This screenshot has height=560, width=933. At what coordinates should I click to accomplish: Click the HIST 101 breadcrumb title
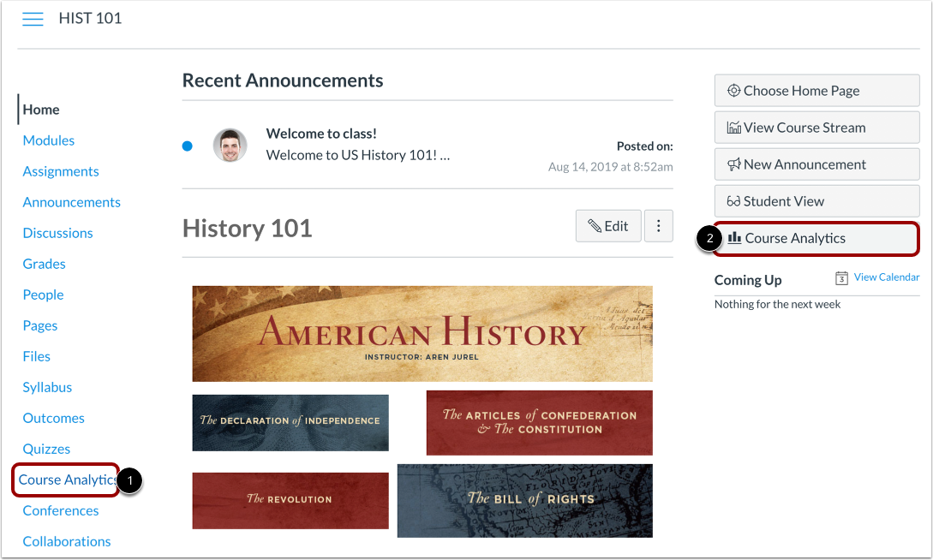91,19
